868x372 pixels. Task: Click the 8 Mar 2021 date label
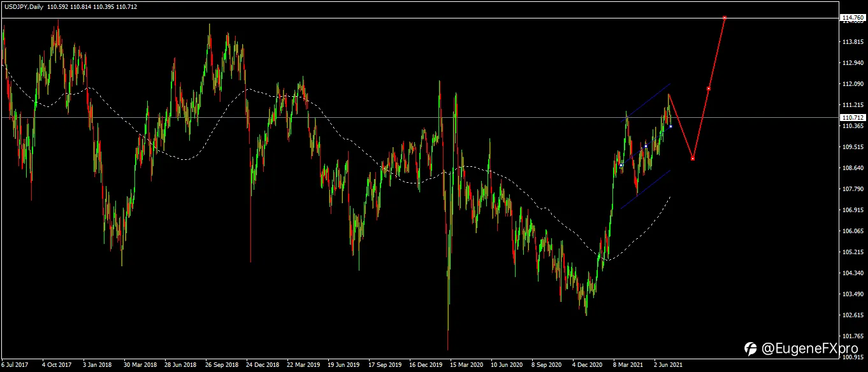(x=628, y=366)
